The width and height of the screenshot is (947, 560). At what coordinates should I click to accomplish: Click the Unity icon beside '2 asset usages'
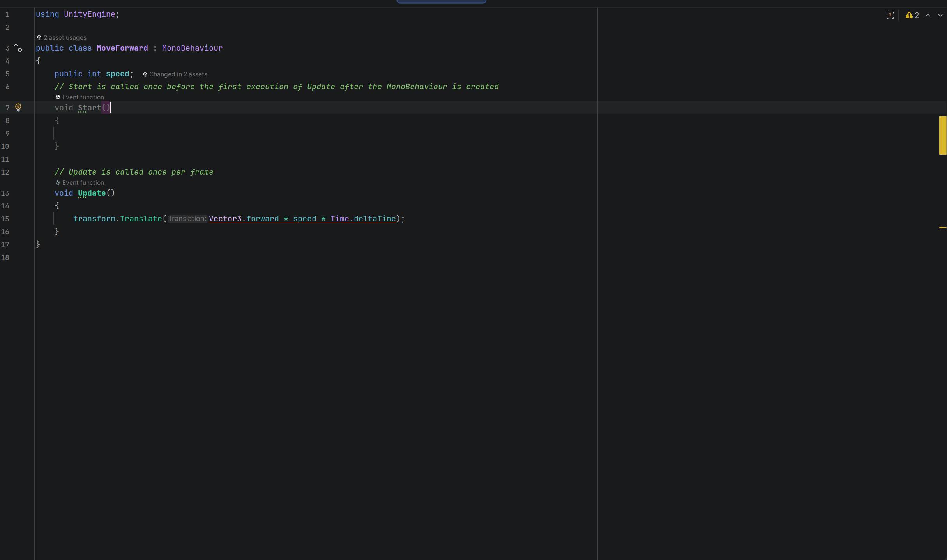point(39,38)
